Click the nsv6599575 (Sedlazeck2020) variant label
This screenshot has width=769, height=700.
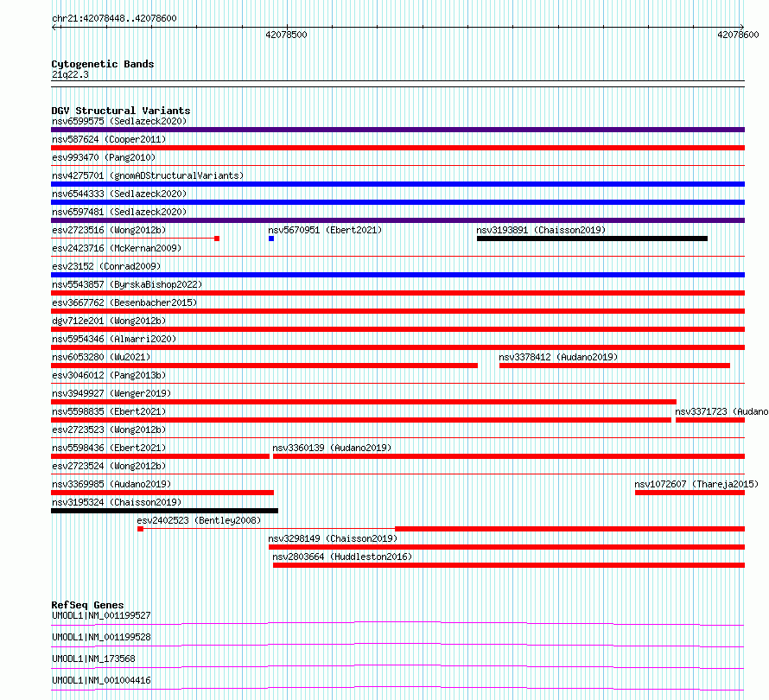119,121
